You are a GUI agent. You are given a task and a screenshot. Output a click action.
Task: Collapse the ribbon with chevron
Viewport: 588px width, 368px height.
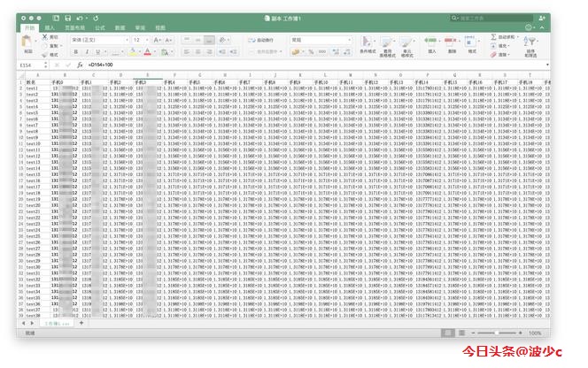[x=542, y=27]
